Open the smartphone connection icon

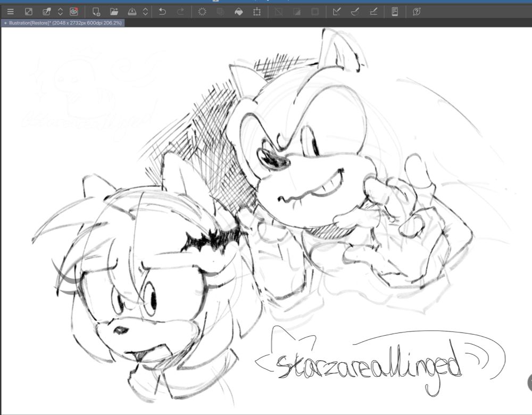pos(395,12)
